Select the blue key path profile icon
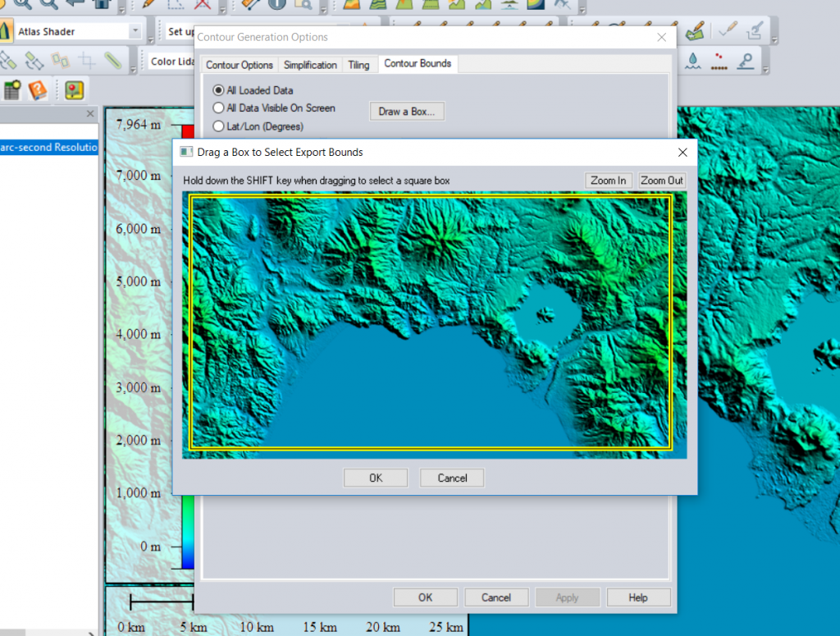 745,61
